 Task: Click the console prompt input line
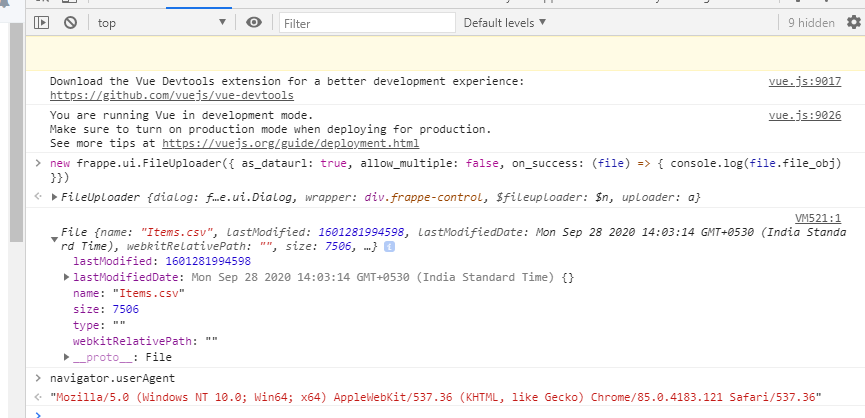pos(445,414)
